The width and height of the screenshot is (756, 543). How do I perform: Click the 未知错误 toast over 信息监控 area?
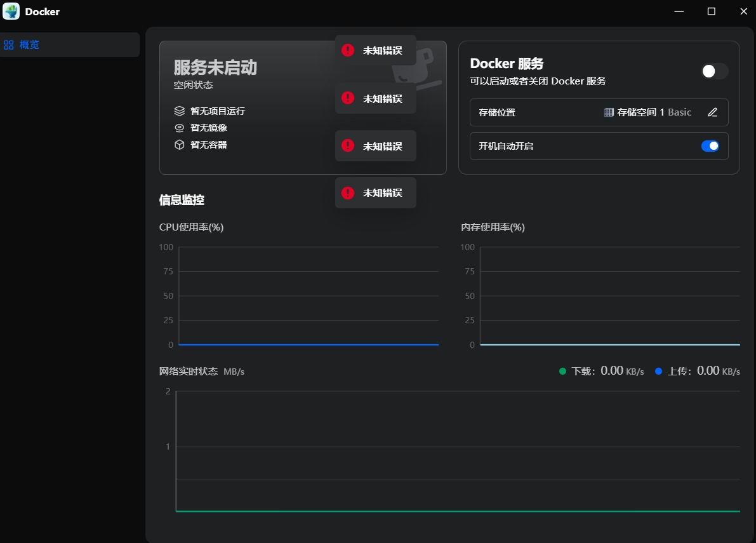(x=376, y=193)
